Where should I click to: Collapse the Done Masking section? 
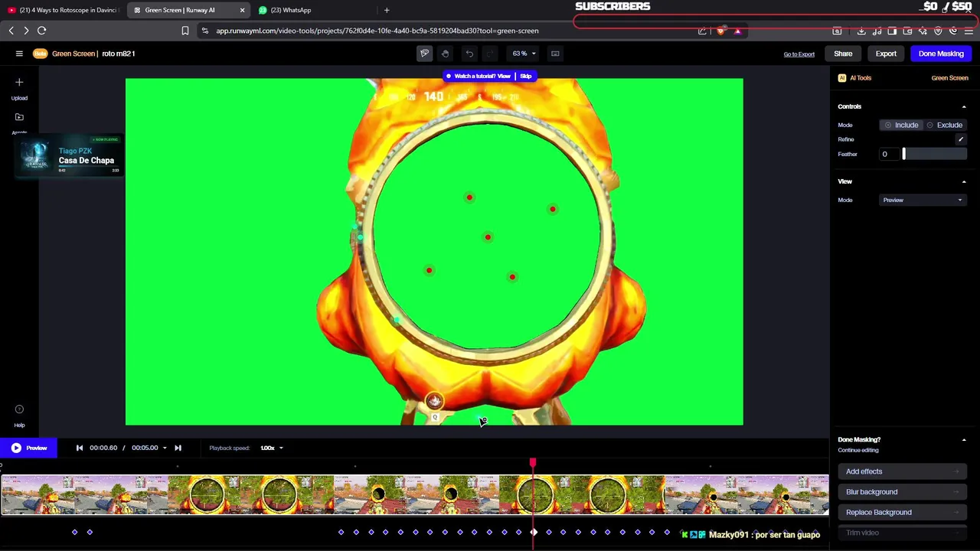point(964,440)
